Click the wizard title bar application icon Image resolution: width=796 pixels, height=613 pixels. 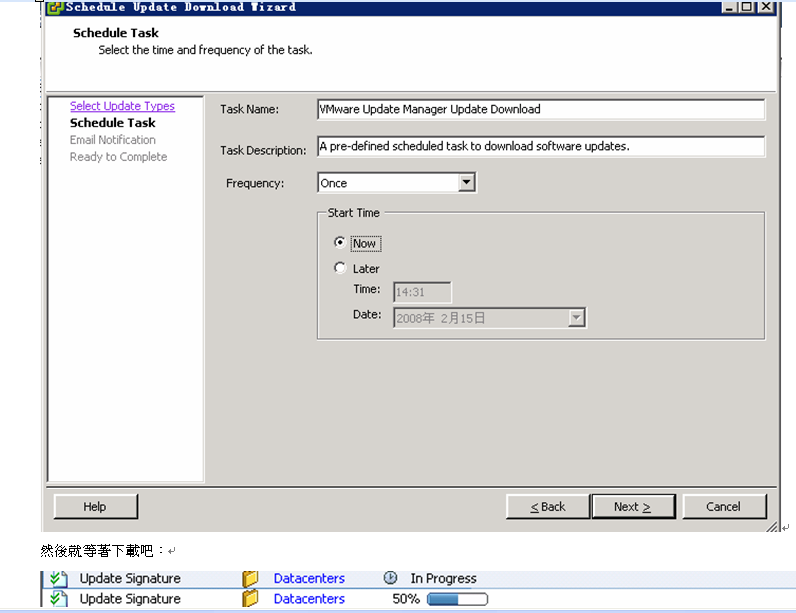pos(55,7)
